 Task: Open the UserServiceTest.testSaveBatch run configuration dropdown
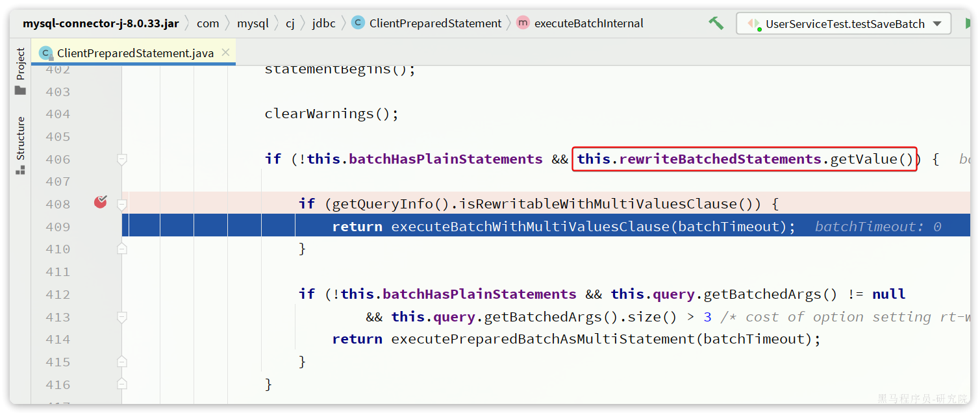[x=843, y=23]
